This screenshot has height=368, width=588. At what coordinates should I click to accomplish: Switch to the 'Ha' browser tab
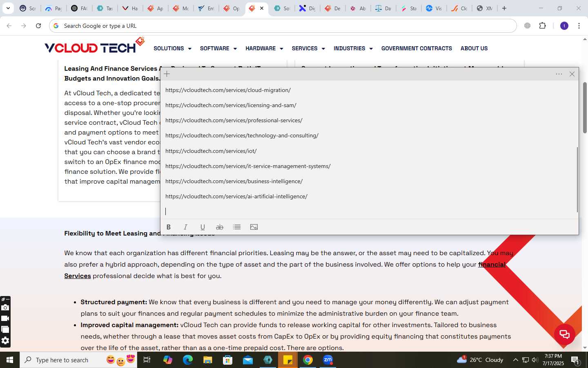click(130, 8)
